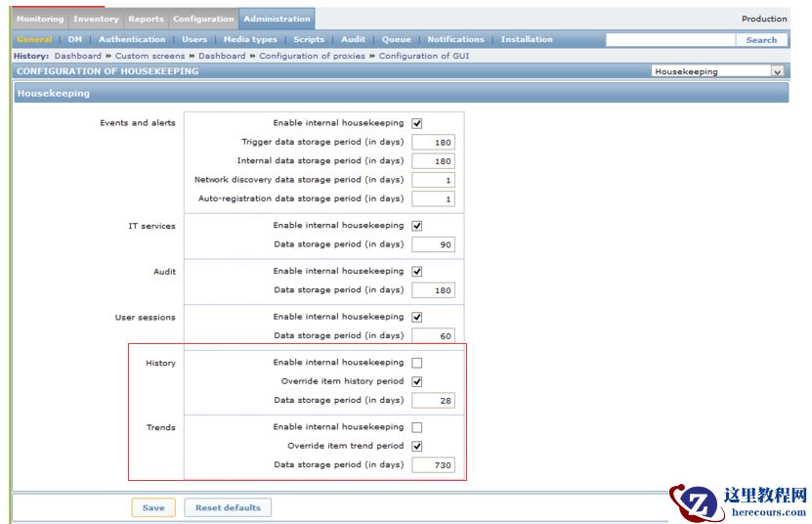Screen dimensions: 812x524
Task: Open the DM submenu
Action: (x=75, y=39)
